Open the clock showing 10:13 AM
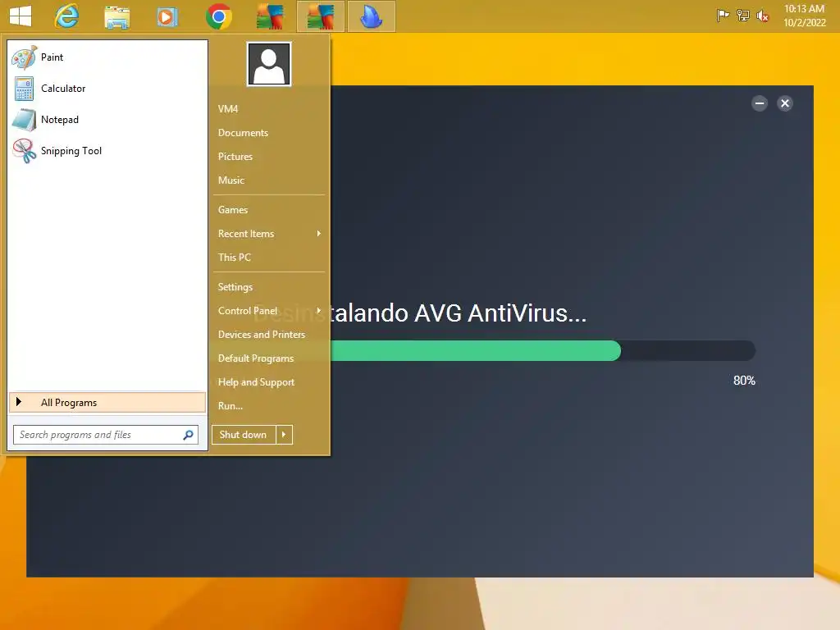The height and width of the screenshot is (630, 840). click(804, 16)
